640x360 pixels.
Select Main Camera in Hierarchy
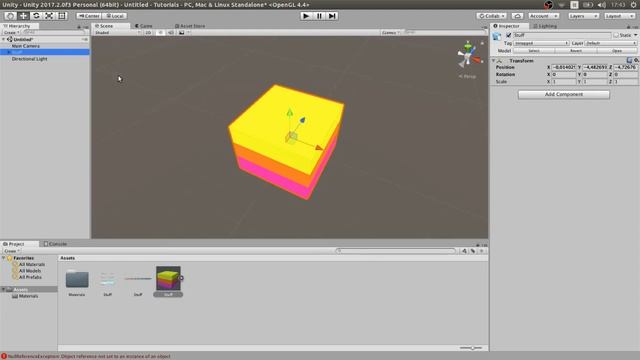(x=26, y=46)
